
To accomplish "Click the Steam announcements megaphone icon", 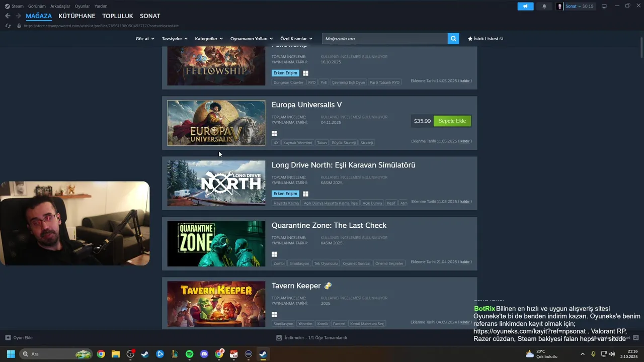I will pyautogui.click(x=525, y=7).
